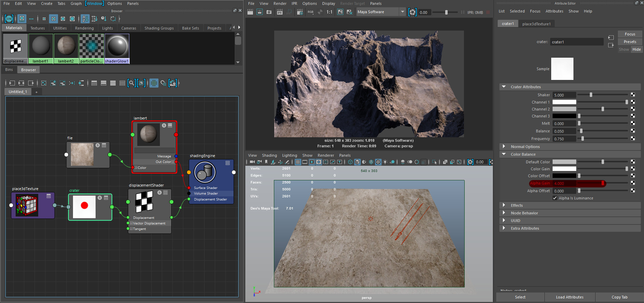Viewport: 644px width, 303px height.
Task: Uncheck Alpha Is Luminance checkbox
Action: point(555,198)
